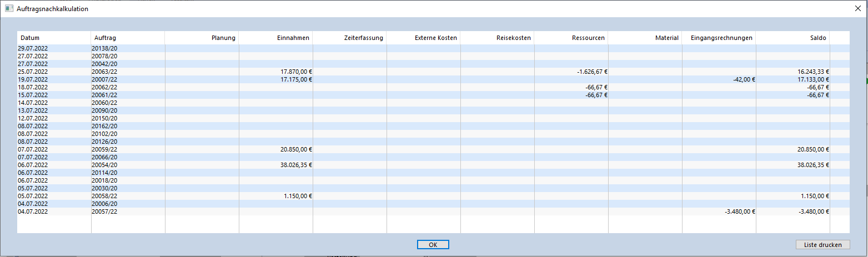
Task: Sort by the Datum column header
Action: [x=54, y=38]
